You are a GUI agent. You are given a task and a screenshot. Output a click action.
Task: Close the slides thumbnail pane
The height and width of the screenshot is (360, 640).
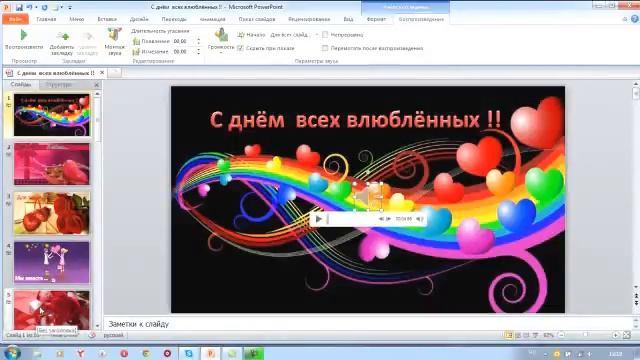[97, 84]
